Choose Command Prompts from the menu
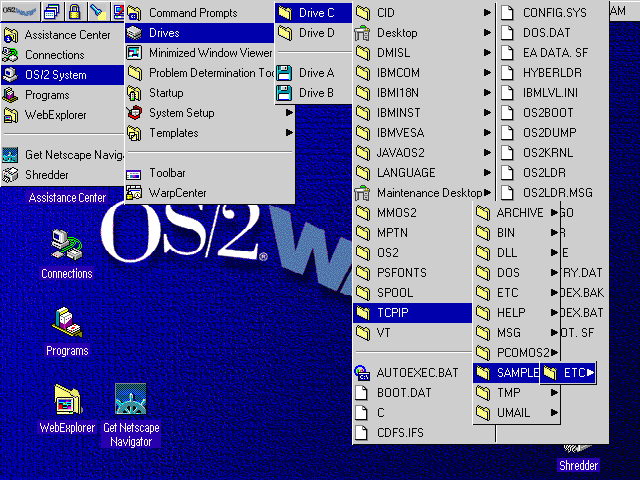The image size is (640, 480). 193,13
